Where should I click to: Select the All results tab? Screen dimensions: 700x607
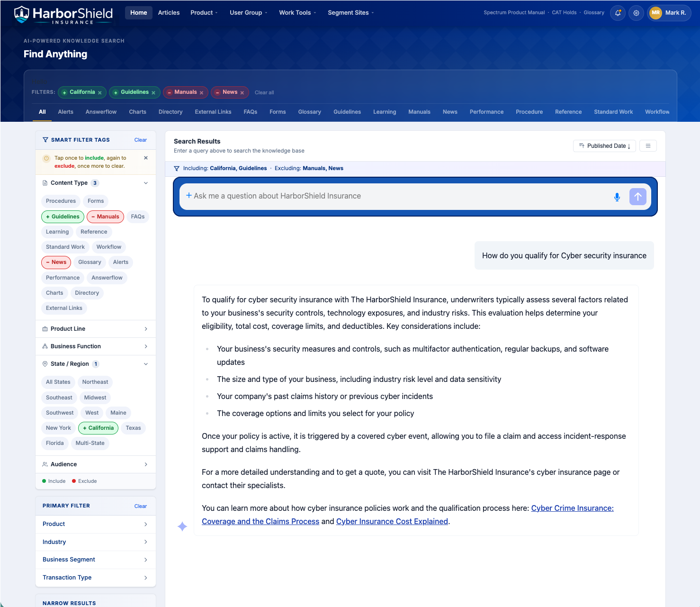42,112
